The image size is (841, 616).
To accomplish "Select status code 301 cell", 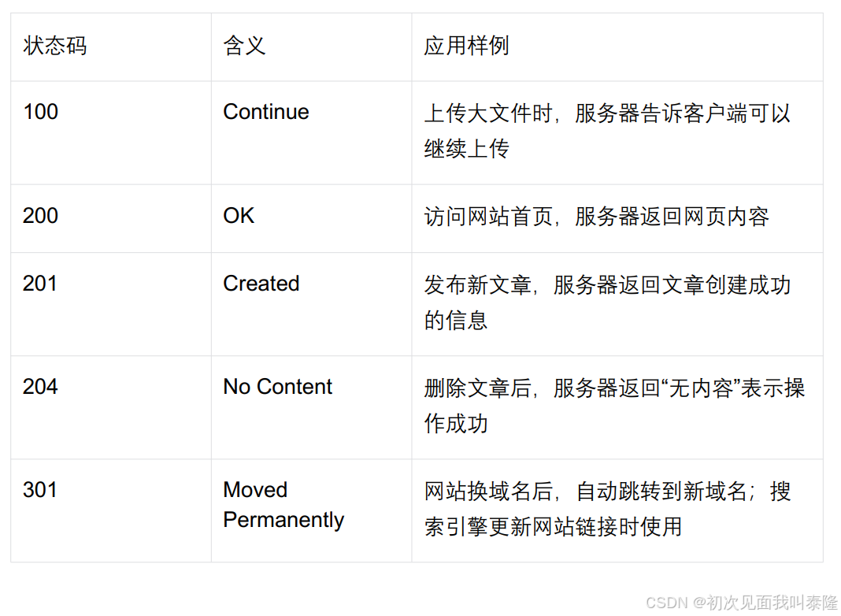I will pos(111,510).
